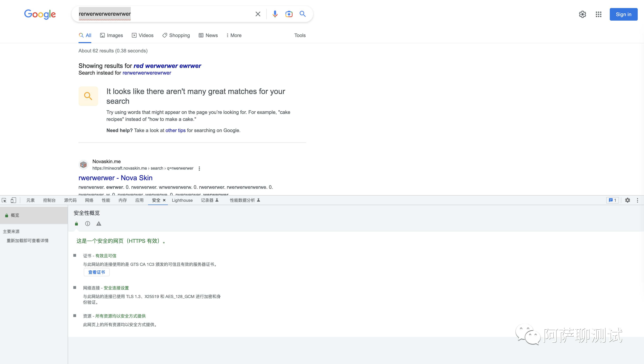Activate DevTools inspect element picker icon

[4, 200]
